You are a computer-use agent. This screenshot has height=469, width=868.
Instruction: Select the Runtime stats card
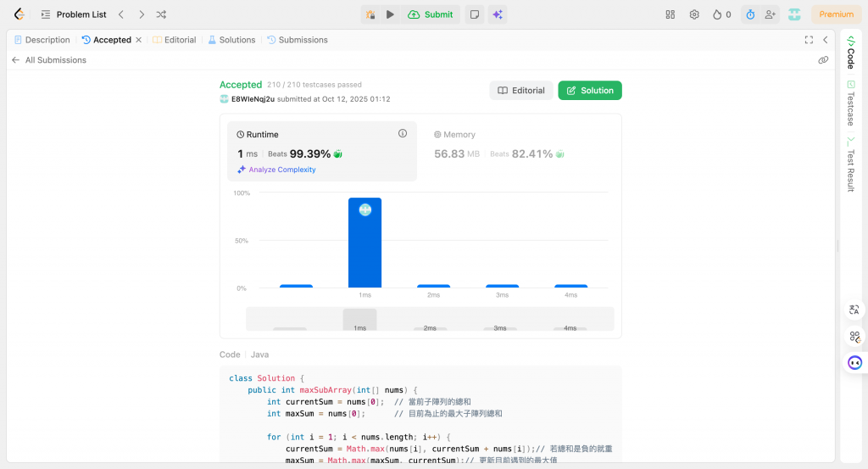[321, 151]
